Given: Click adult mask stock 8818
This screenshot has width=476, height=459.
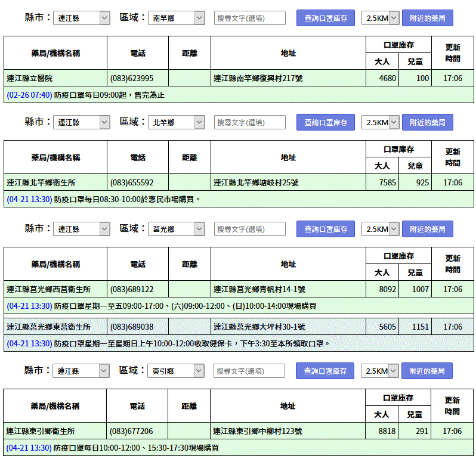Looking at the screenshot, I should pos(387,431).
